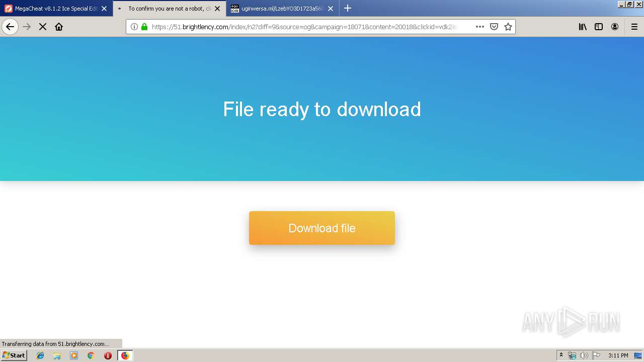The image size is (644, 362).
Task: Open Opera browser from taskbar
Action: coord(108,355)
